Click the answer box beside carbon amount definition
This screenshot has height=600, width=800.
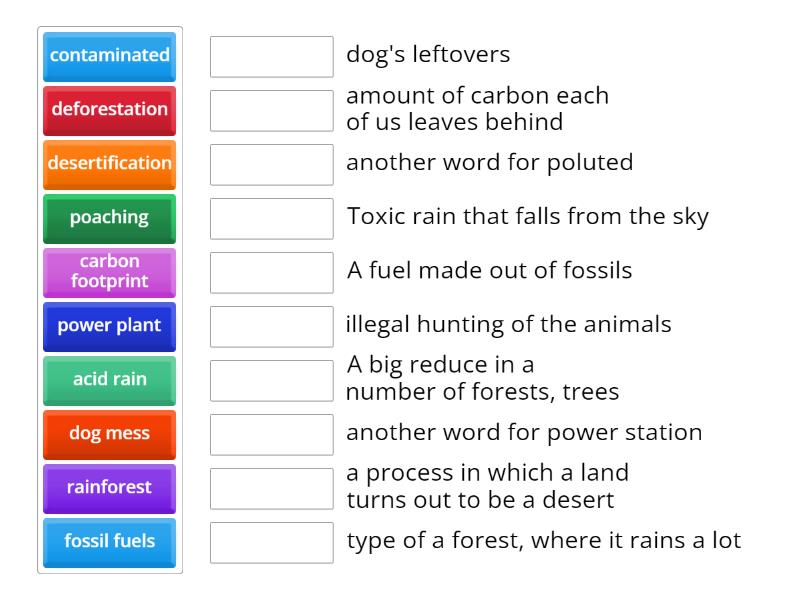coord(271,111)
